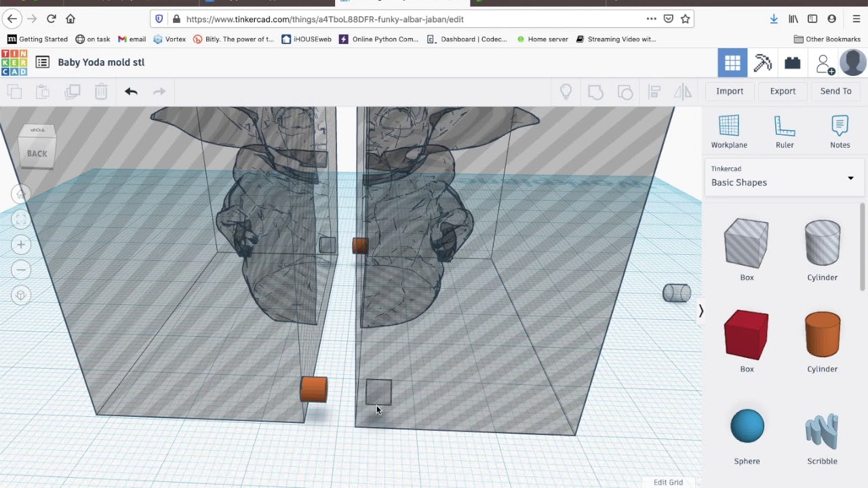The width and height of the screenshot is (868, 488).
Task: Zoom in with the plus button
Action: click(20, 245)
